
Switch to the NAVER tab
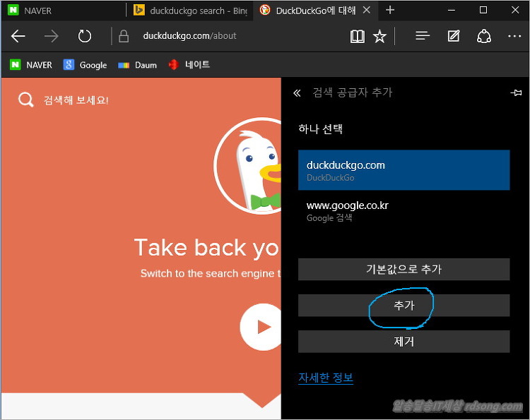[64, 11]
